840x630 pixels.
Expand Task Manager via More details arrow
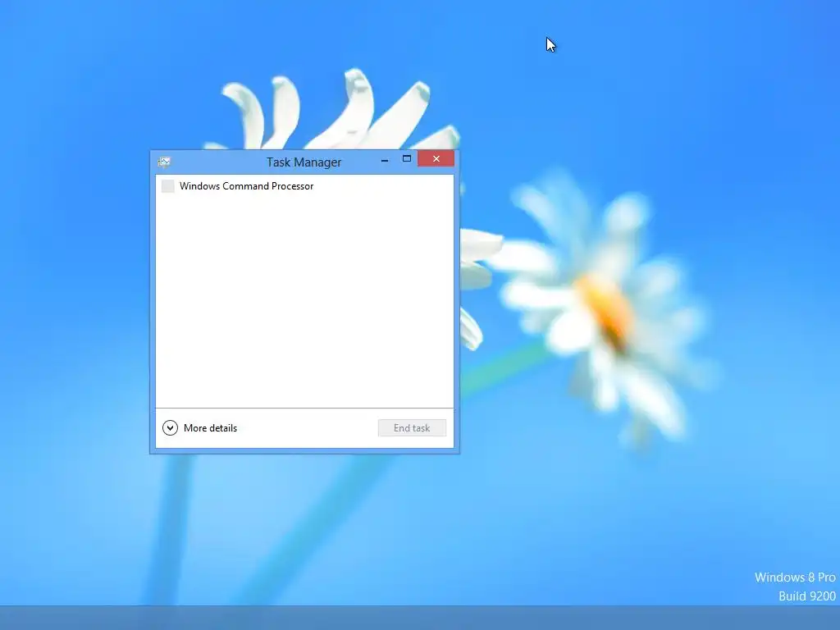click(170, 427)
